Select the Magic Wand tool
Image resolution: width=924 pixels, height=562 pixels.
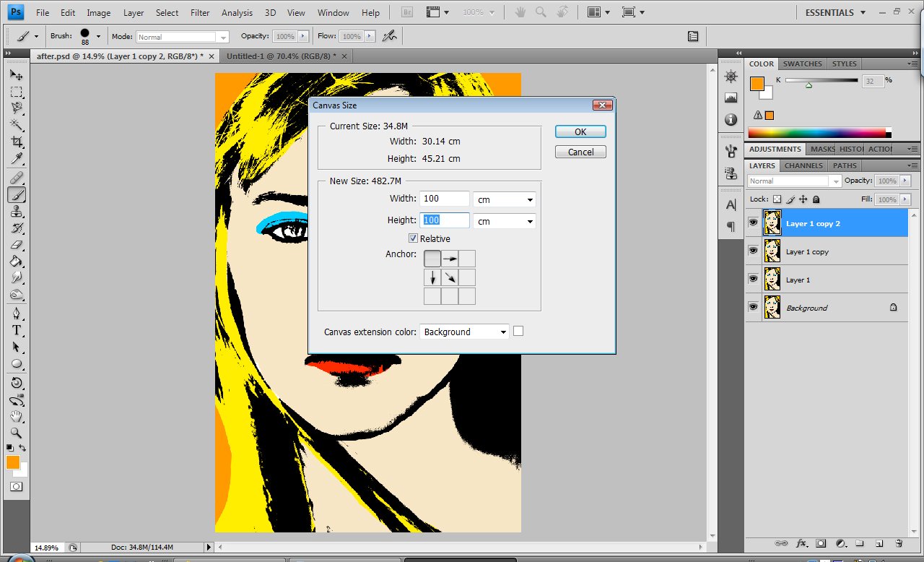pyautogui.click(x=16, y=125)
